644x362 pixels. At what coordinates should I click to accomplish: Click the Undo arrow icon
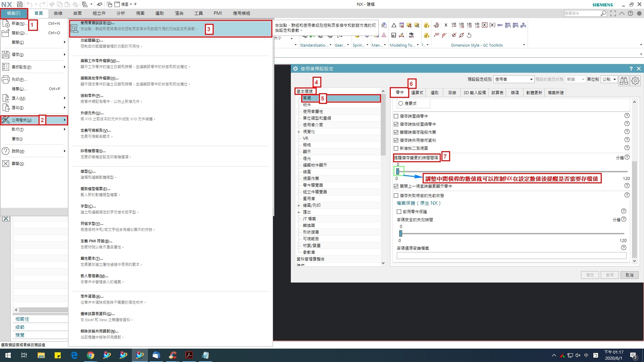pos(30,4)
